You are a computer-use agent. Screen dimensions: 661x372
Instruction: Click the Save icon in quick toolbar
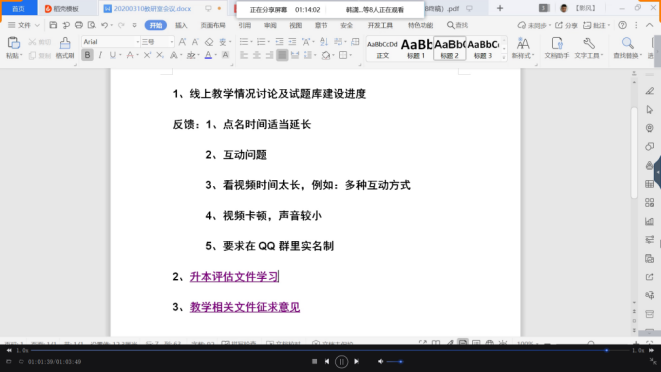click(53, 25)
